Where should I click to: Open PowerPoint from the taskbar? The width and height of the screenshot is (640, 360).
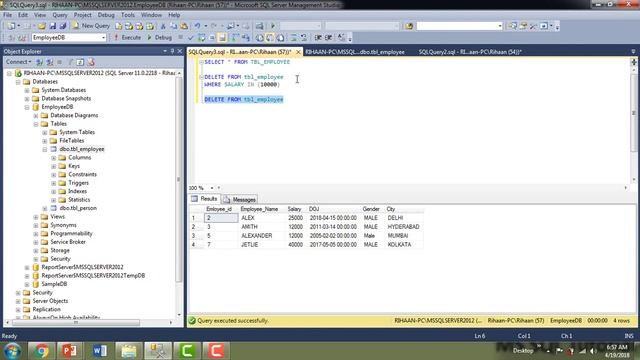(69, 351)
